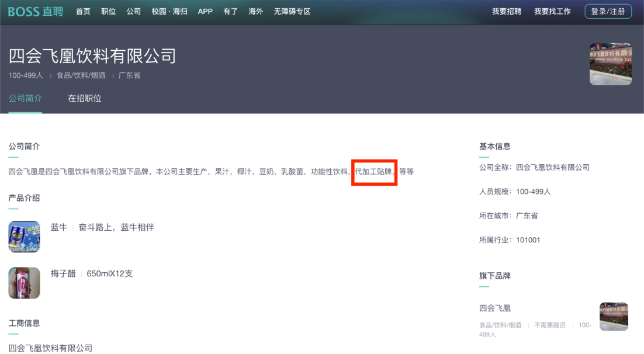Image resolution: width=644 pixels, height=354 pixels.
Task: Click 我要招聘 link
Action: (507, 12)
